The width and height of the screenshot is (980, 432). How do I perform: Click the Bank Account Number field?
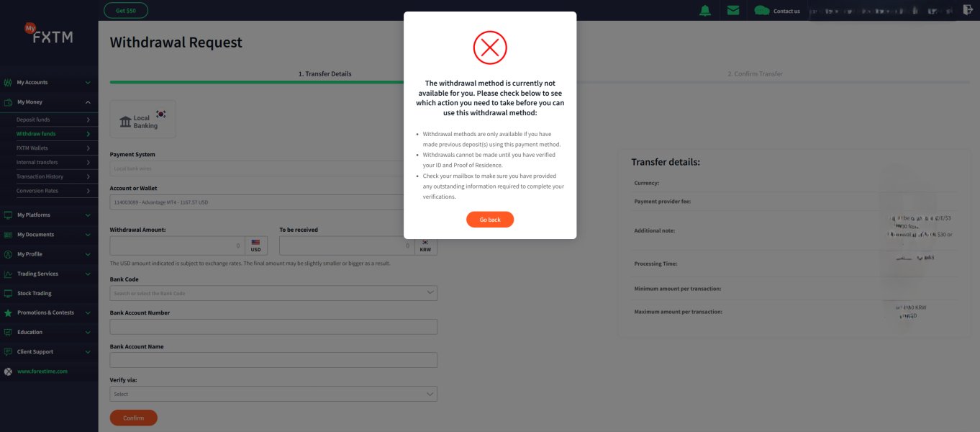[x=273, y=327]
